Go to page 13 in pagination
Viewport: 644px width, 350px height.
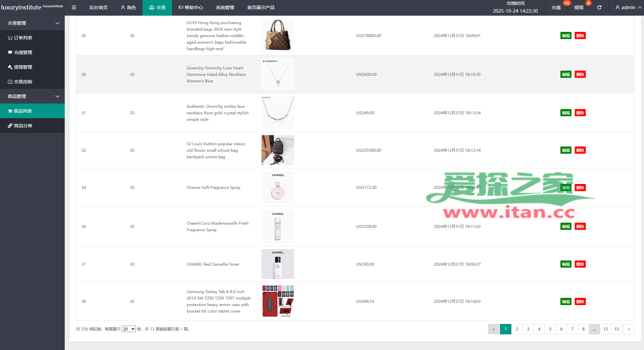click(x=617, y=329)
